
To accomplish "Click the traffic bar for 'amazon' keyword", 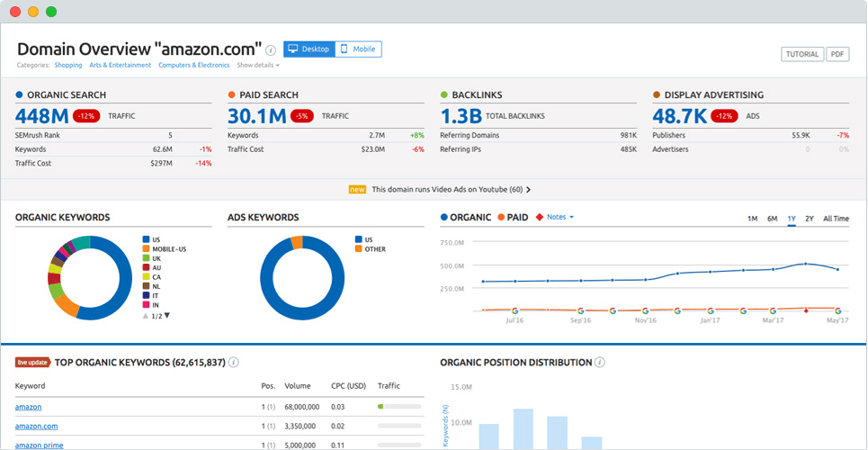I will (399, 407).
